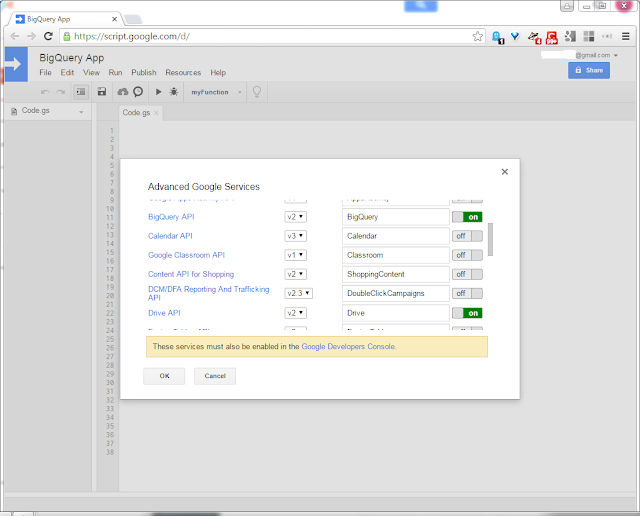
Task: Click the blue Share button
Action: pyautogui.click(x=589, y=70)
